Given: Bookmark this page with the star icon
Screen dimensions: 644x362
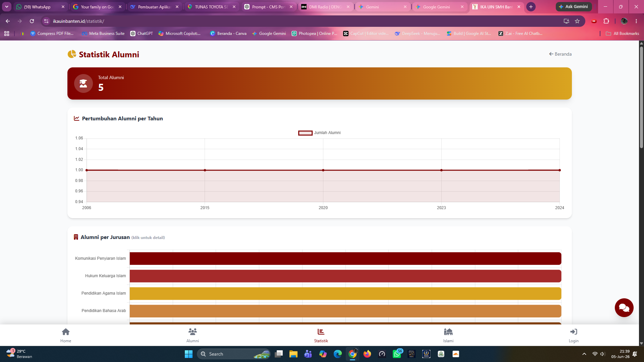Looking at the screenshot, I should click(577, 21).
